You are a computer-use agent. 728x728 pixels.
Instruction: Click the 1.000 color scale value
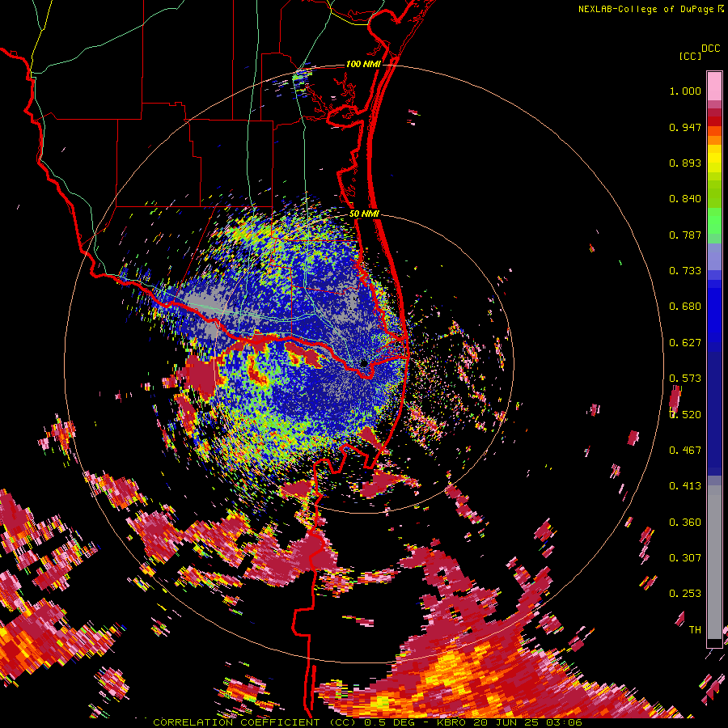click(x=685, y=91)
